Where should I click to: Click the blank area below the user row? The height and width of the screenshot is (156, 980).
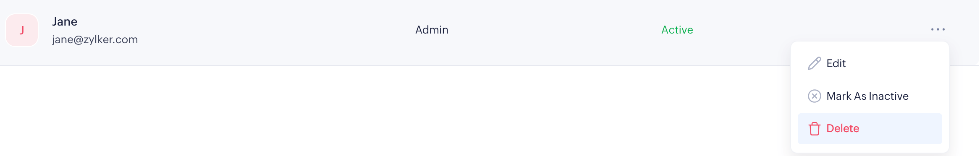378,111
